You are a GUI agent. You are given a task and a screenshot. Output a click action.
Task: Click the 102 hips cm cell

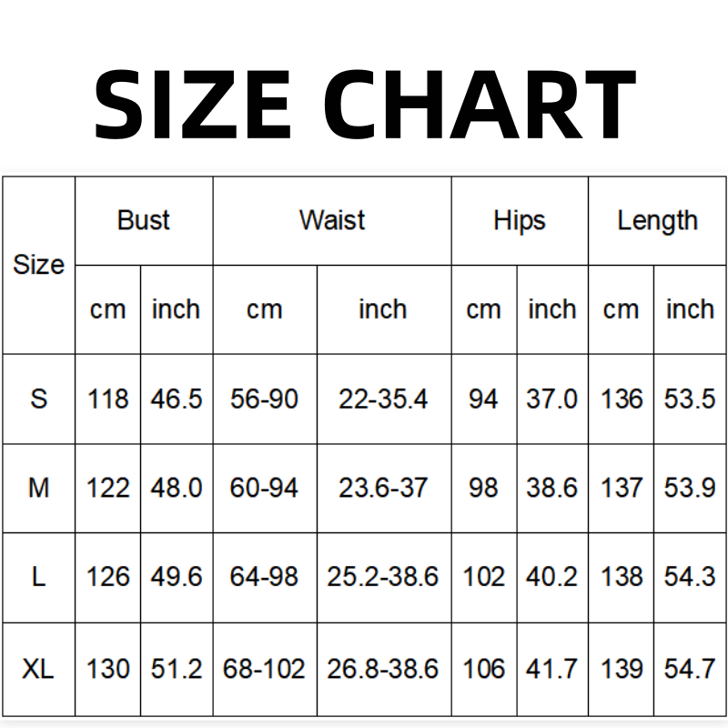click(483, 577)
